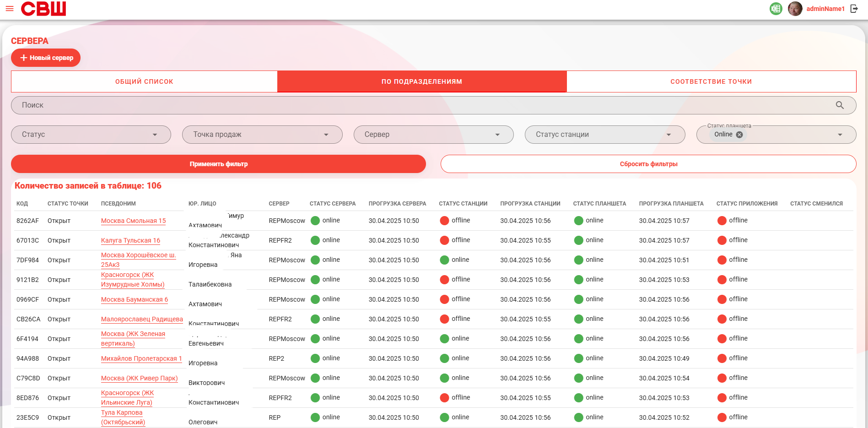Open Малоярославец Радищева link
The height and width of the screenshot is (428, 868).
(142, 319)
